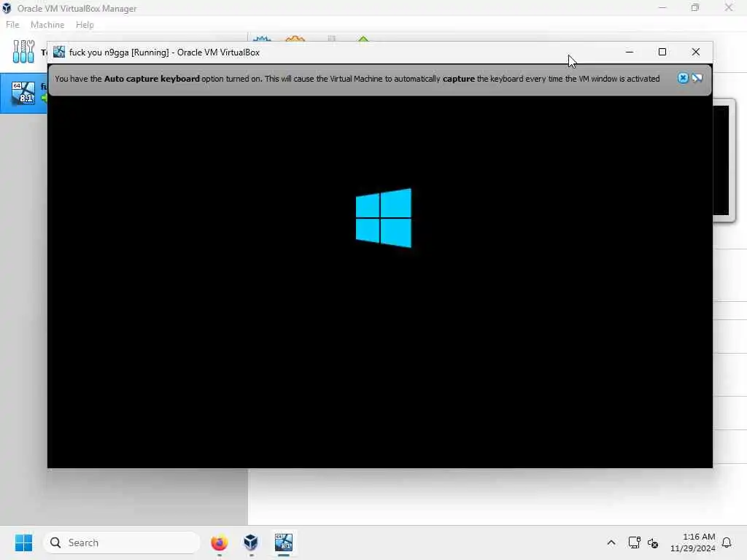Select the Tools icon in VirtualBox Manager

pos(23,52)
